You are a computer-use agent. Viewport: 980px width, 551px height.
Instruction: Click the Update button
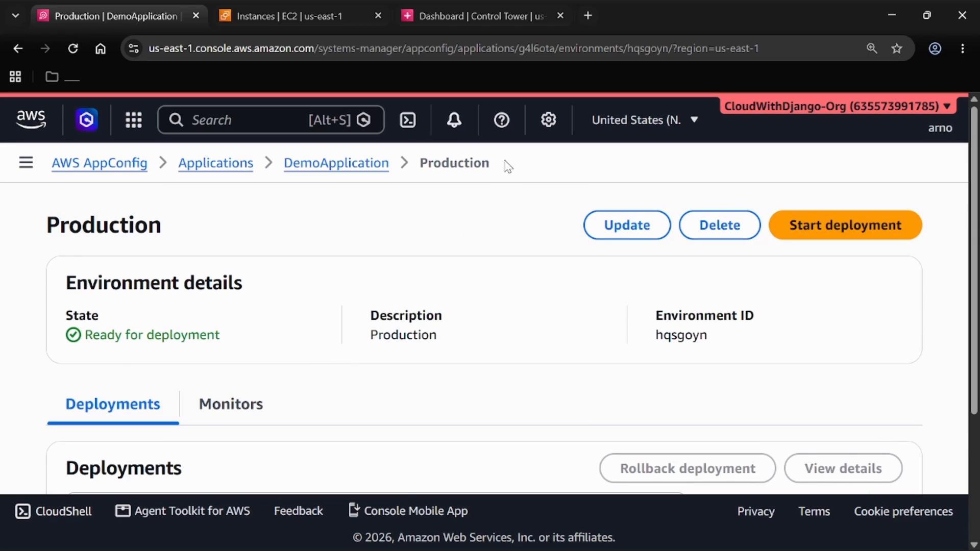(x=627, y=225)
